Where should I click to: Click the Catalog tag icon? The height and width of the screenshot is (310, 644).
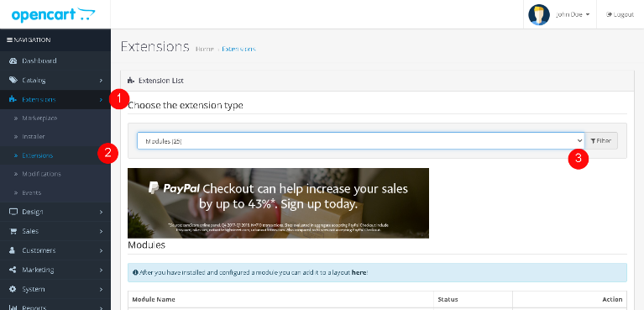click(x=13, y=80)
